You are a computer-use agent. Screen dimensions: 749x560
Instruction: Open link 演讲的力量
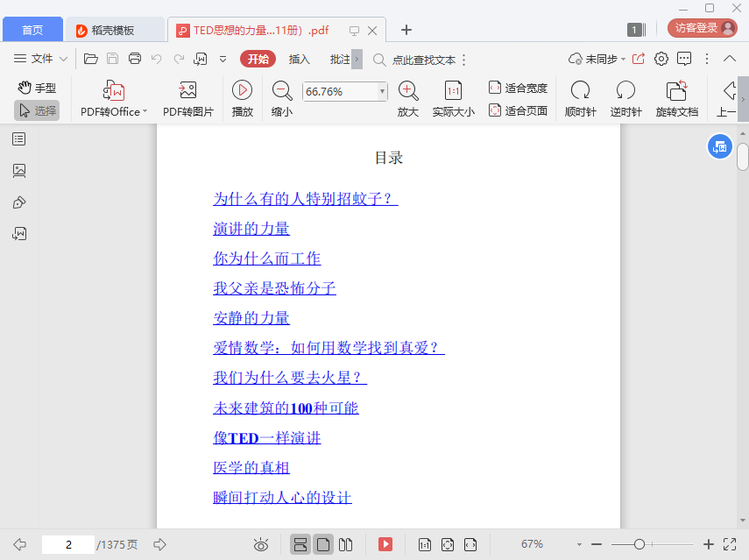(251, 229)
